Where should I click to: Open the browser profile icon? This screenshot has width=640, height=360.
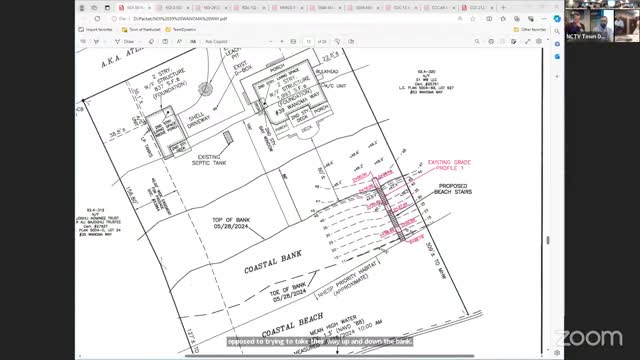[82, 8]
